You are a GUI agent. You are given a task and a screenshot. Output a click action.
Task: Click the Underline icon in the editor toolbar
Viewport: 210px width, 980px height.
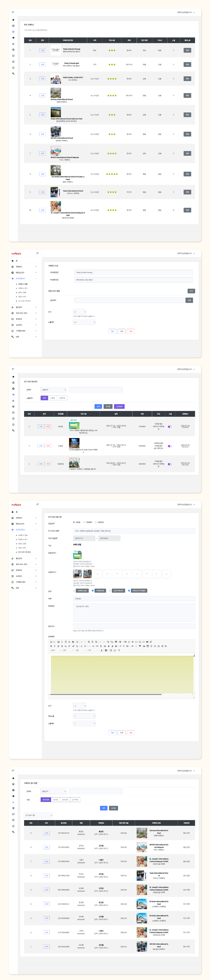pyautogui.click(x=58, y=646)
